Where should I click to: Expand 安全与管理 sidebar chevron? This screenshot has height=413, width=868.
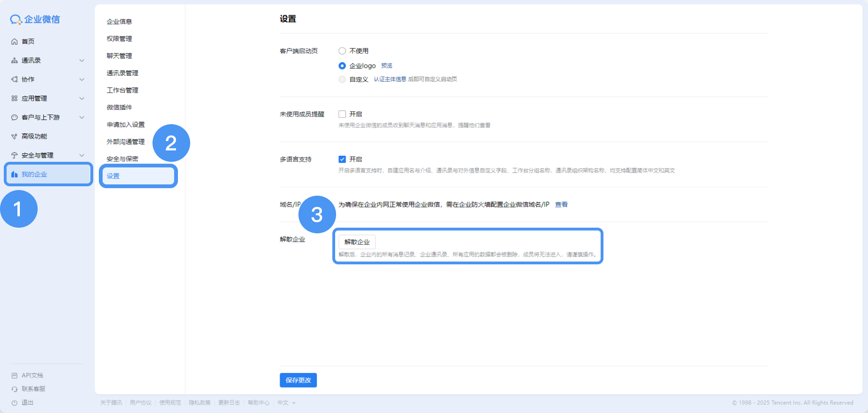(82, 155)
